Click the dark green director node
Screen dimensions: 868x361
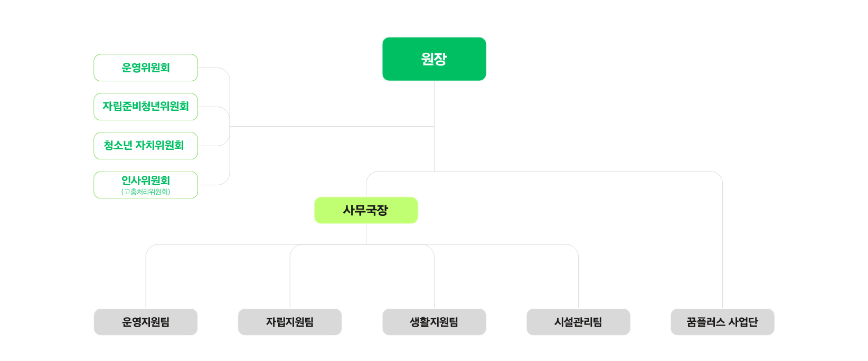pos(434,59)
